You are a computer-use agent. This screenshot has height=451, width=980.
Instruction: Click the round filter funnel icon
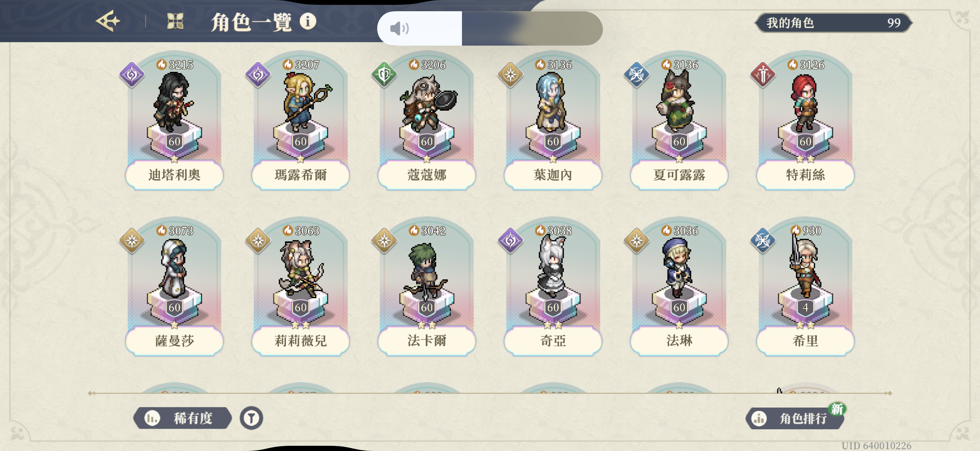tap(251, 418)
